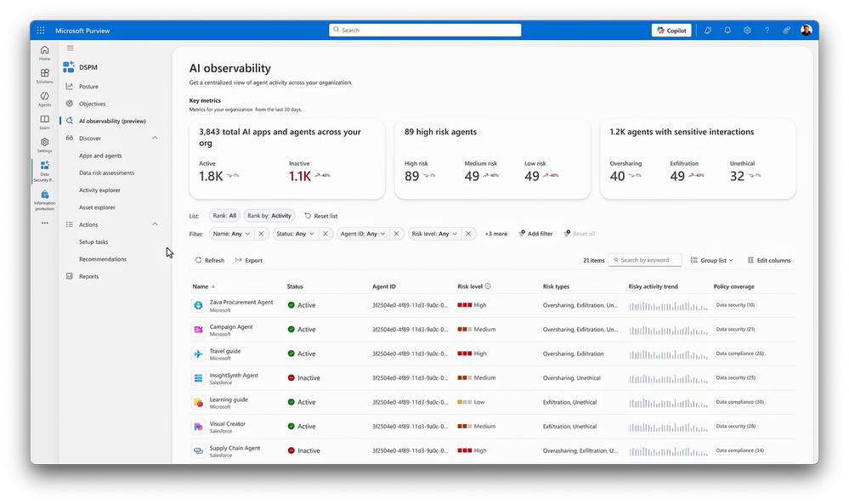The height and width of the screenshot is (504, 849).
Task: Click Add filter
Action: coord(535,234)
